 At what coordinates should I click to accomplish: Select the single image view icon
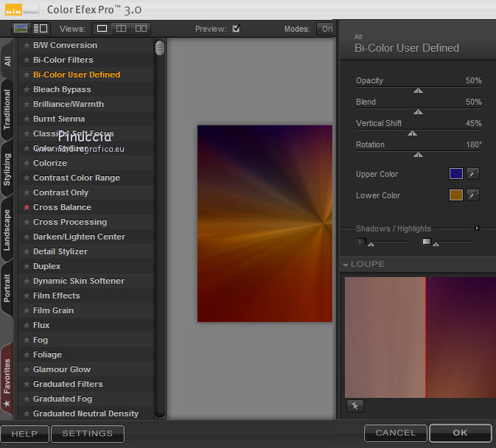click(102, 29)
